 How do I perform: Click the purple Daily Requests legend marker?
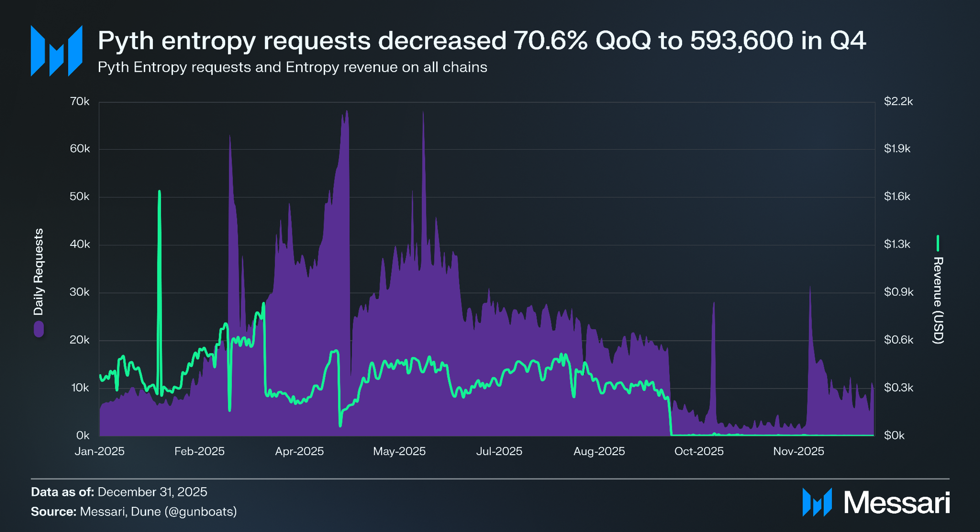pyautogui.click(x=39, y=329)
